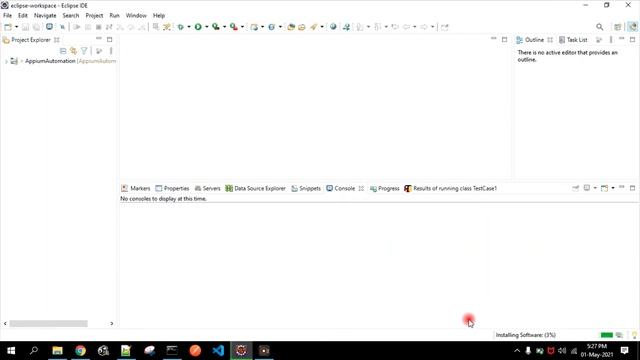Open the Window menu
640x360 pixels.
[x=136, y=16]
